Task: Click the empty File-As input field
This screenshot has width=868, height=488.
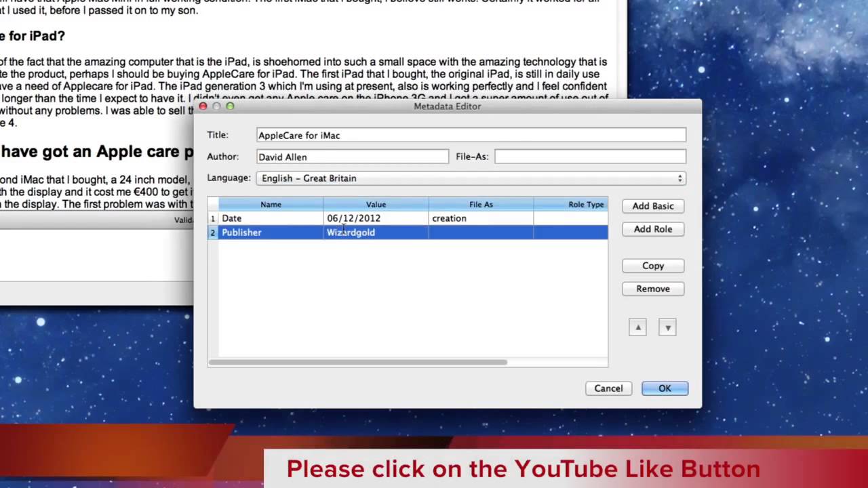Action: tap(590, 157)
